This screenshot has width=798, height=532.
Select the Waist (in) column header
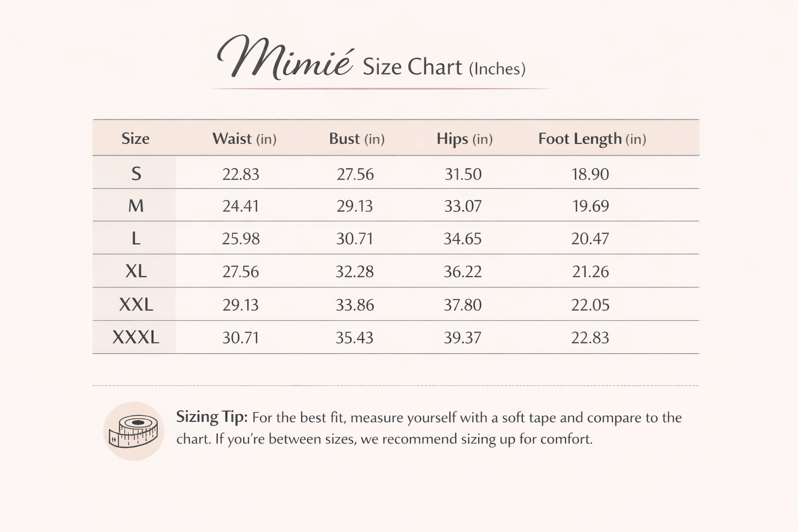(244, 139)
